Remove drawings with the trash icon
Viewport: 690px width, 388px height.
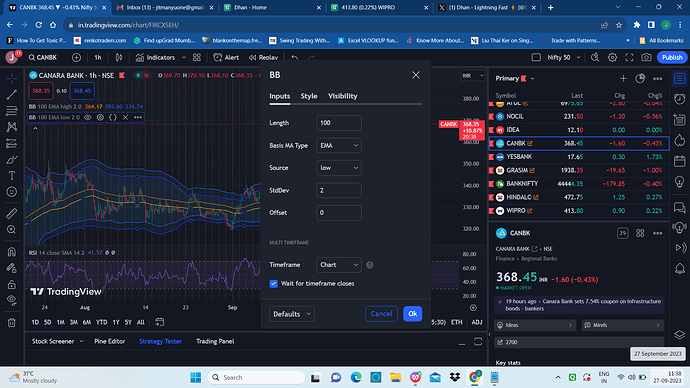[x=12, y=322]
